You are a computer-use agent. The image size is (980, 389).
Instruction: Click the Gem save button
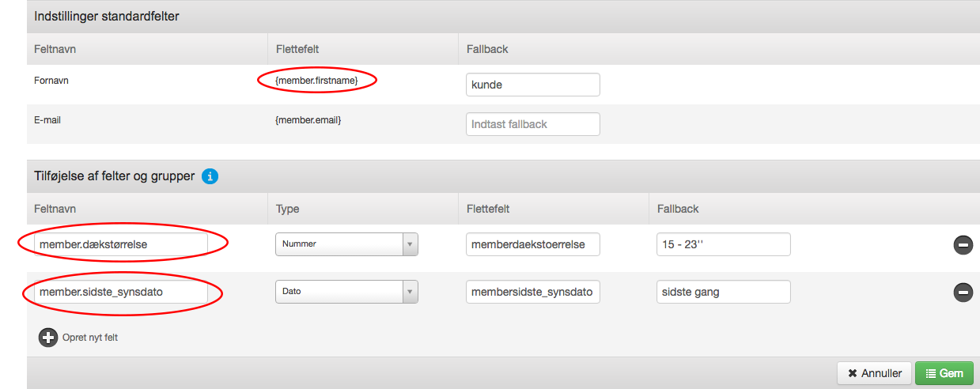[944, 373]
